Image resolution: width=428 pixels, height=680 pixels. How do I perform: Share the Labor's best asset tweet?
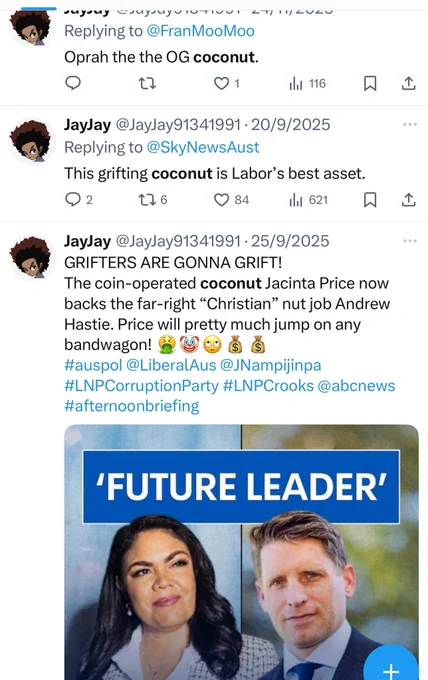(x=408, y=200)
